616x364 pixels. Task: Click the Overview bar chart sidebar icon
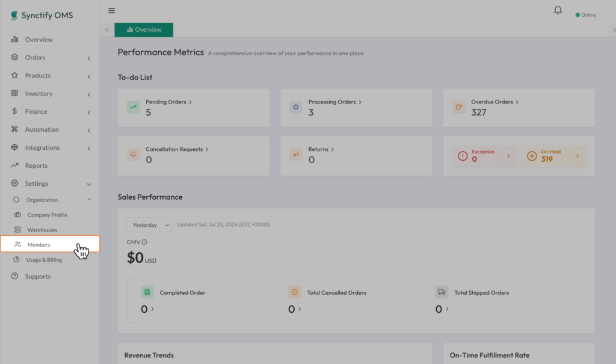[14, 39]
